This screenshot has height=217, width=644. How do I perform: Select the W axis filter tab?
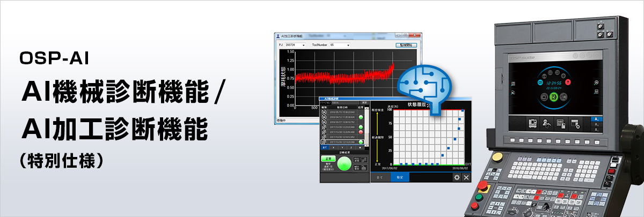pos(360,147)
